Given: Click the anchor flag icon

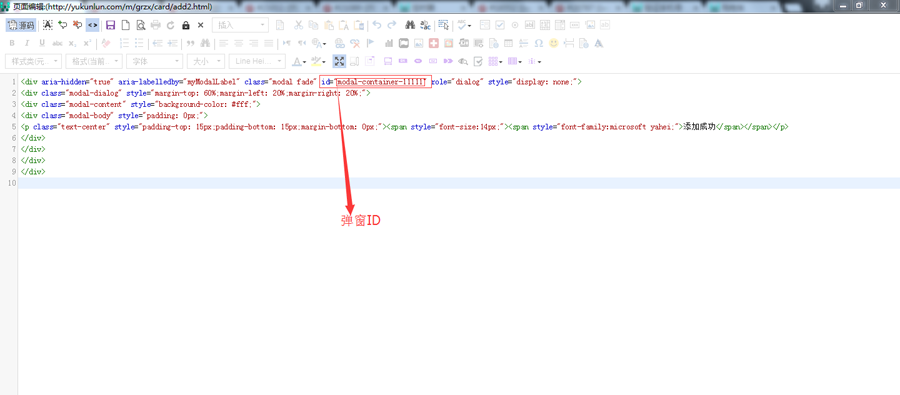Looking at the screenshot, I should (x=370, y=43).
